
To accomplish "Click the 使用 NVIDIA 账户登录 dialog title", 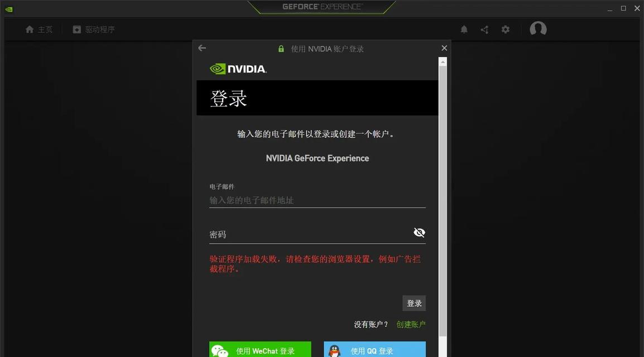I will pyautogui.click(x=328, y=49).
